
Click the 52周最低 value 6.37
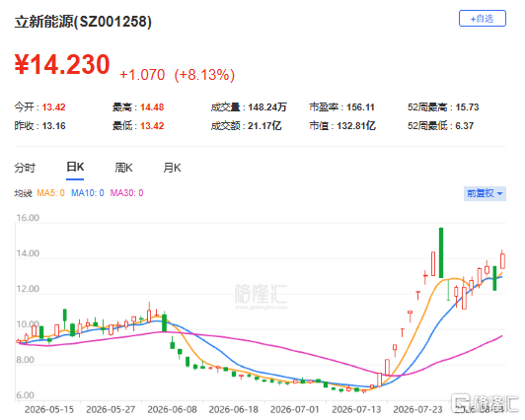(x=465, y=126)
